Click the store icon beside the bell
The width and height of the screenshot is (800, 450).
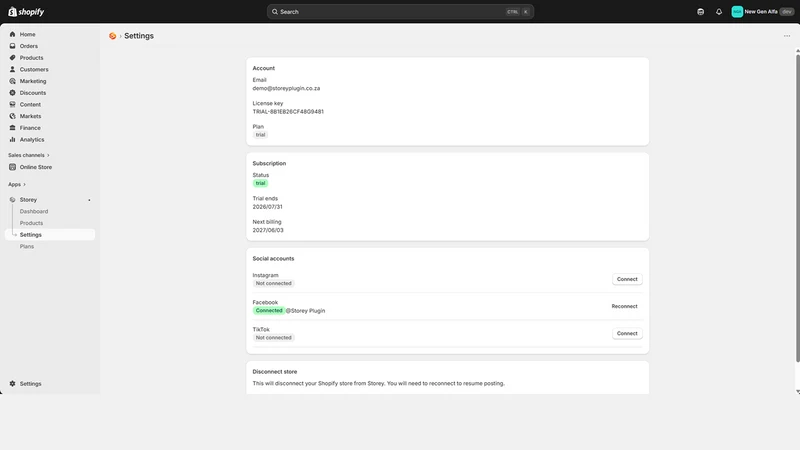(x=701, y=12)
